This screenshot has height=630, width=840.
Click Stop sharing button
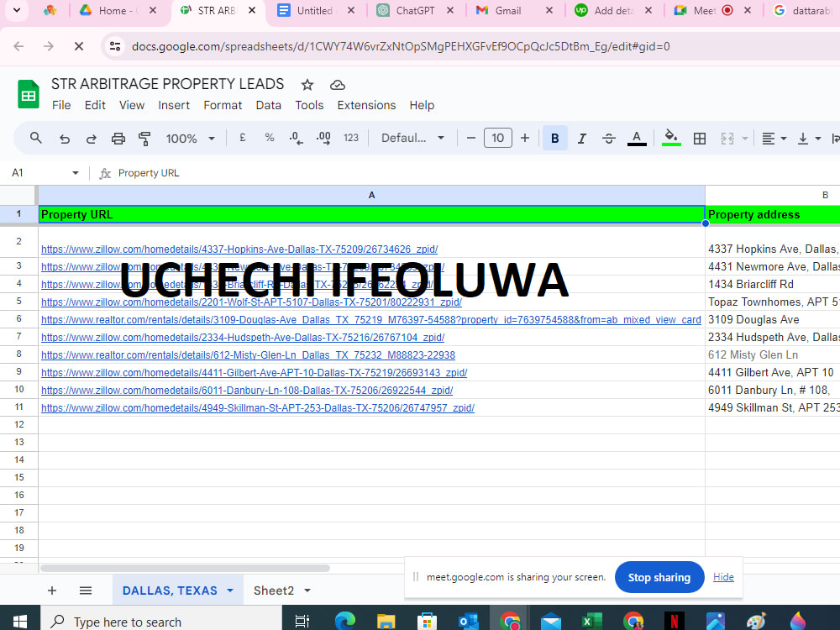[x=659, y=577]
